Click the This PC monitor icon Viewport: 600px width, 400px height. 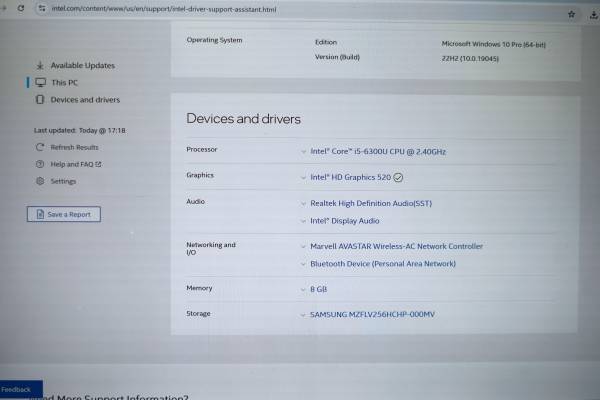(x=40, y=83)
